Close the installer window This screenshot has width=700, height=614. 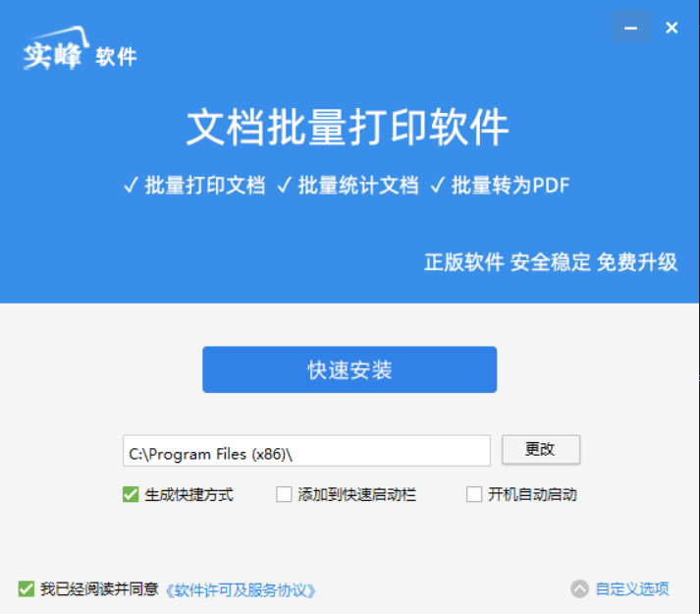[672, 28]
